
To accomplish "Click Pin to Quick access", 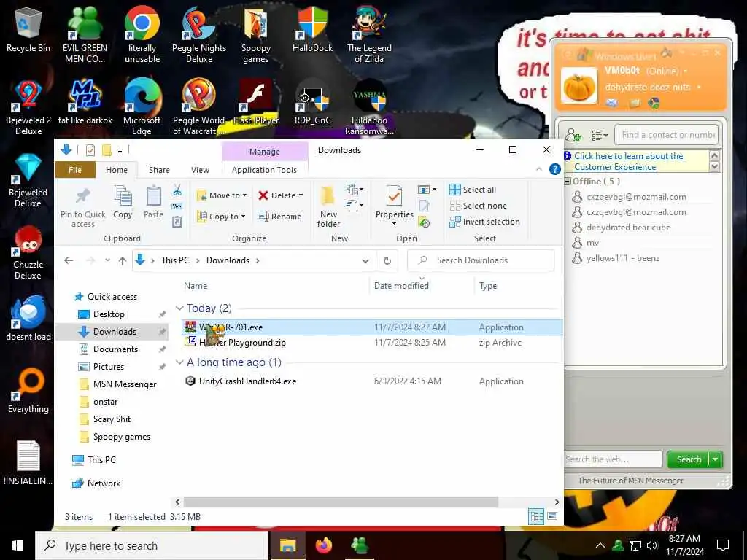I will click(83, 207).
